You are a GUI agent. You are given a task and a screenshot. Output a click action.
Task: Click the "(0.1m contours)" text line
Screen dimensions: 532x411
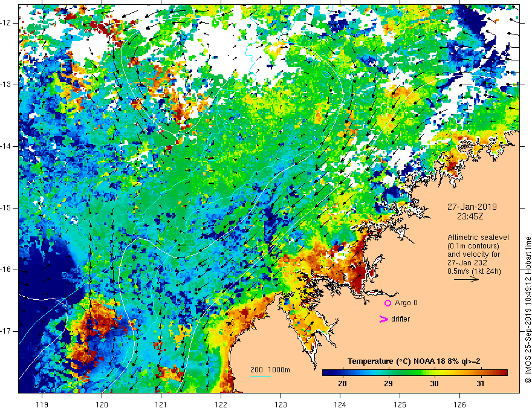tap(473, 246)
